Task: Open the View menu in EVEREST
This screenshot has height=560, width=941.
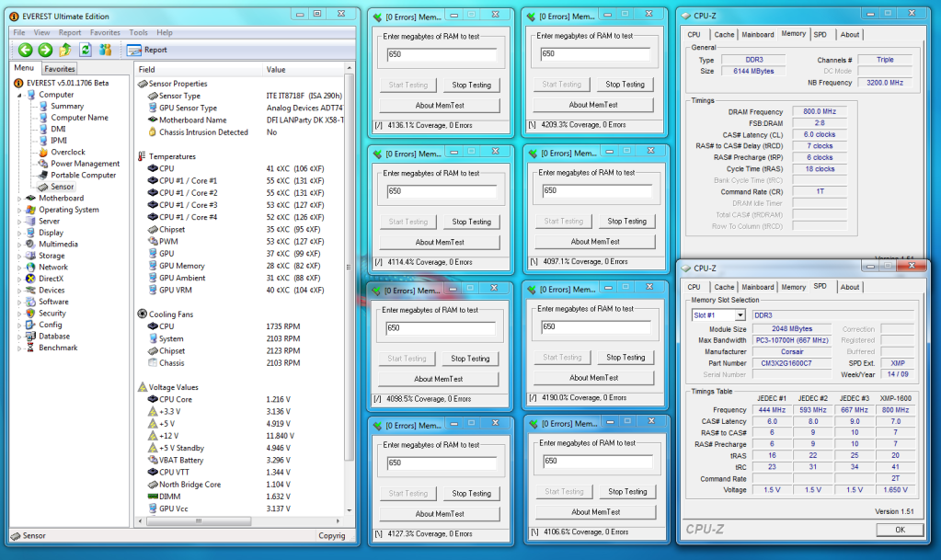Action: (42, 32)
